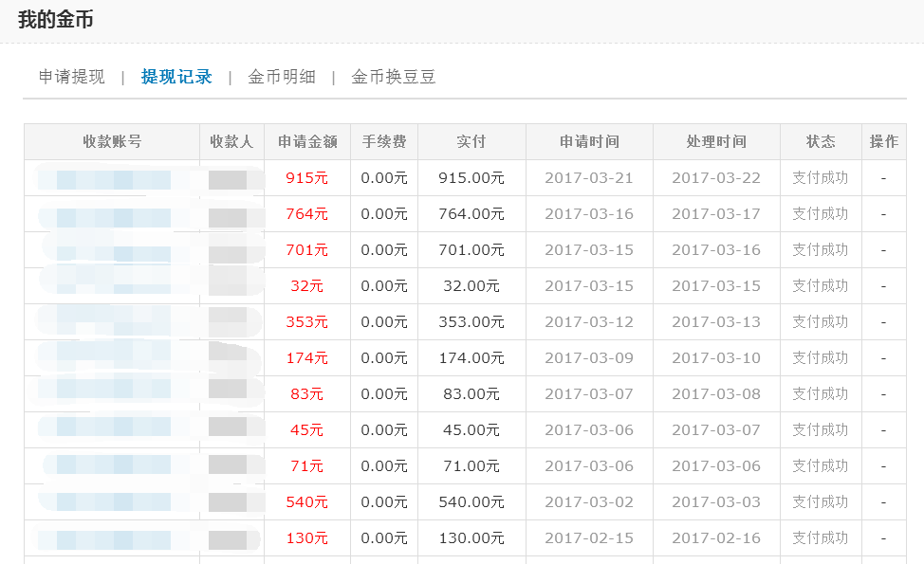Click processing date 2017-03-08
This screenshot has width=924, height=564.
click(x=716, y=394)
